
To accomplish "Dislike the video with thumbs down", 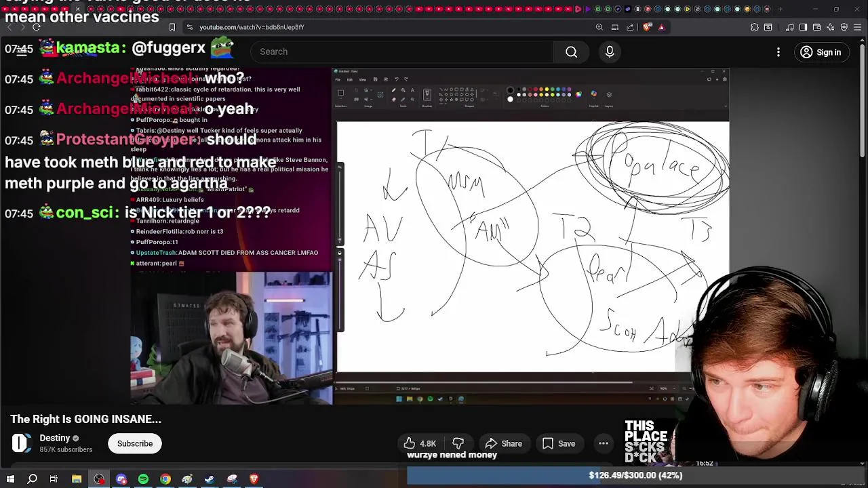I will (458, 443).
